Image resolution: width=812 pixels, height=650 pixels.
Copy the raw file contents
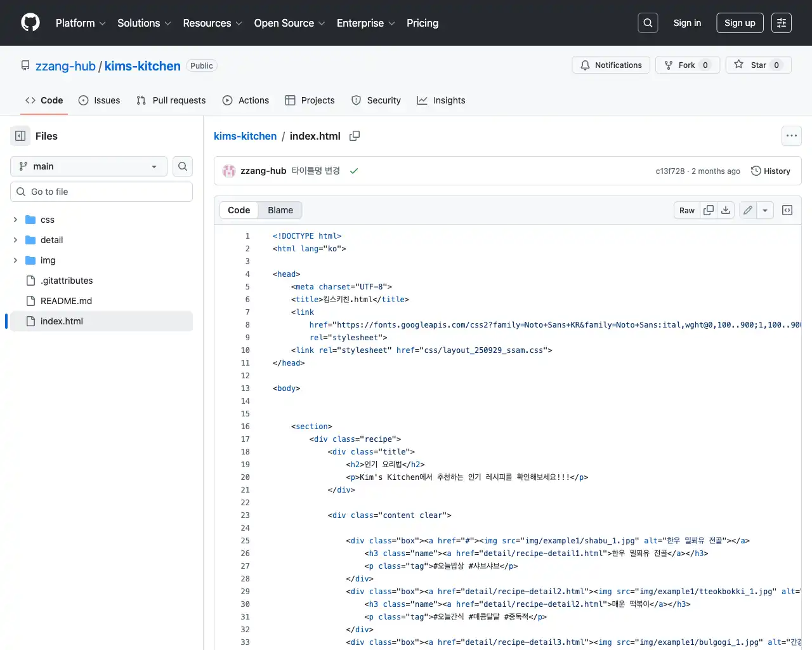[709, 210]
